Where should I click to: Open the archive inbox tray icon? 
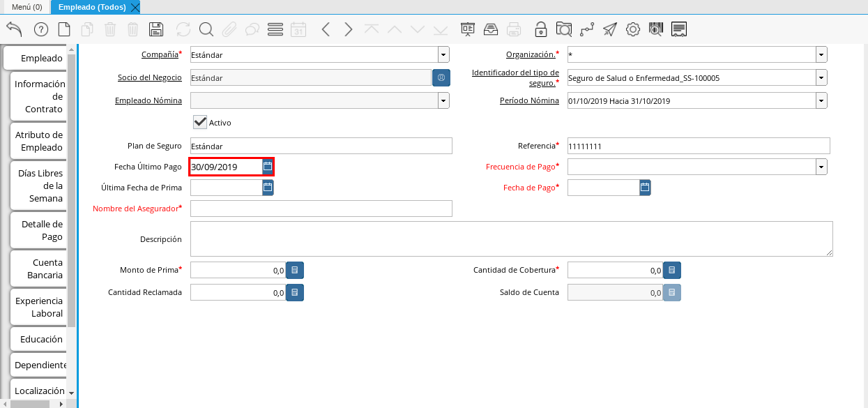pyautogui.click(x=491, y=29)
